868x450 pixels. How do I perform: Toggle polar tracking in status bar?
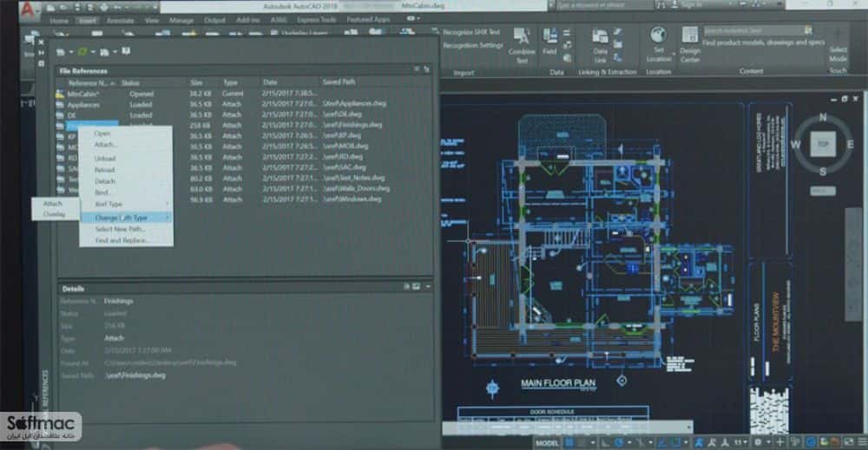(619, 443)
